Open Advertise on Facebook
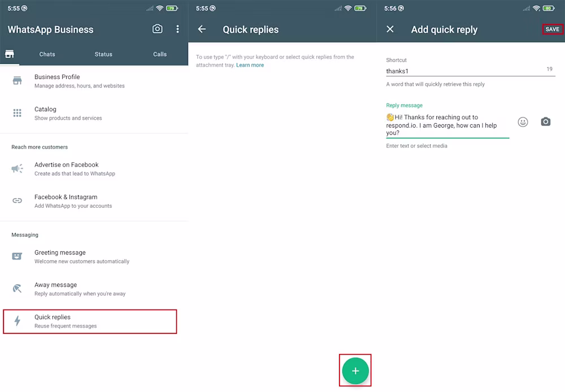This screenshot has width=565, height=392. [94, 169]
